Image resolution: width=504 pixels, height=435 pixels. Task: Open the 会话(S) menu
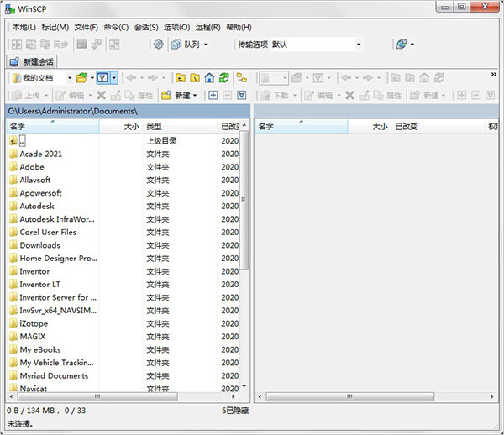coord(146,27)
